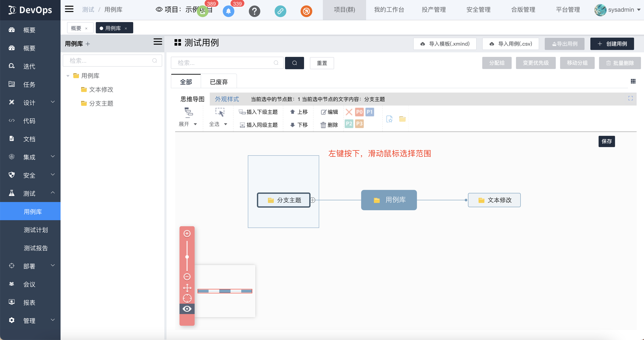Viewport: 644px width, 340px height.
Task: Open the 展开 dropdown arrow
Action: pos(195,124)
